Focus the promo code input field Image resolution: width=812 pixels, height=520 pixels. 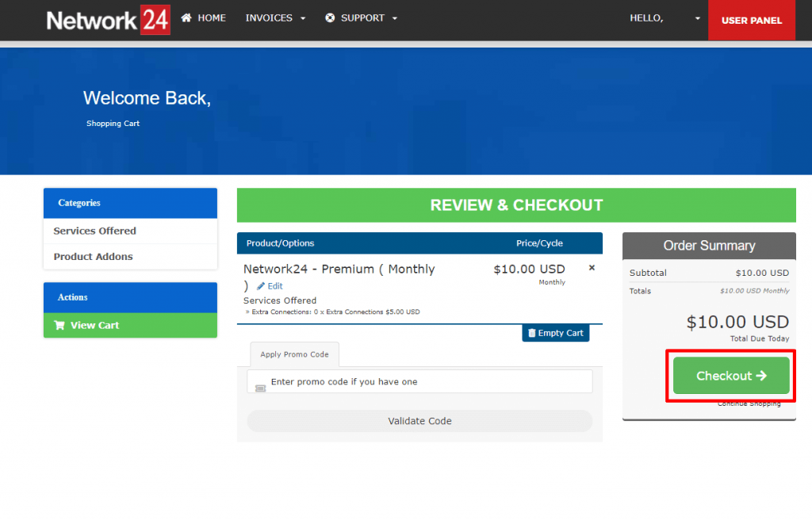coord(419,382)
